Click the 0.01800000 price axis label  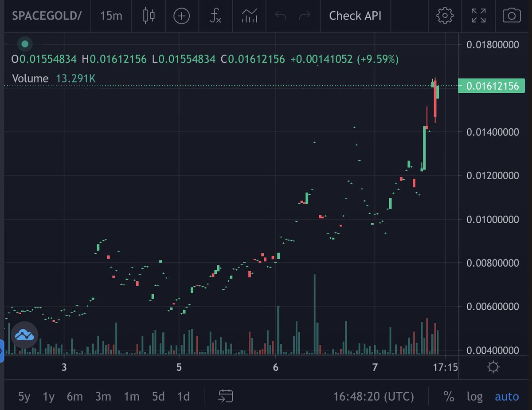coord(492,44)
